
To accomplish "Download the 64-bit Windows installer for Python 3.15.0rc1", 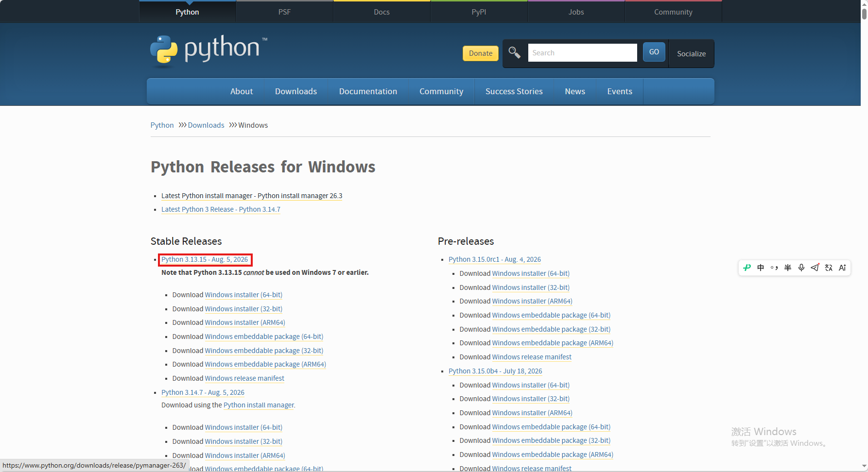I will click(531, 273).
